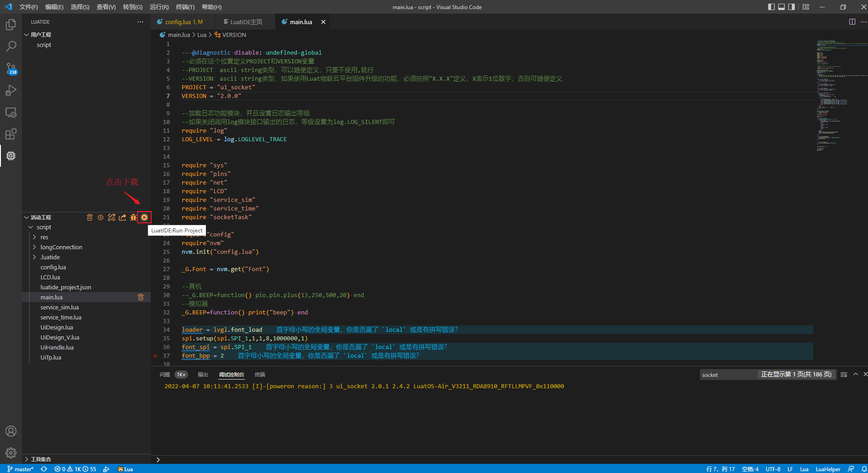
Task: Open the 终端(T) menu
Action: point(185,7)
